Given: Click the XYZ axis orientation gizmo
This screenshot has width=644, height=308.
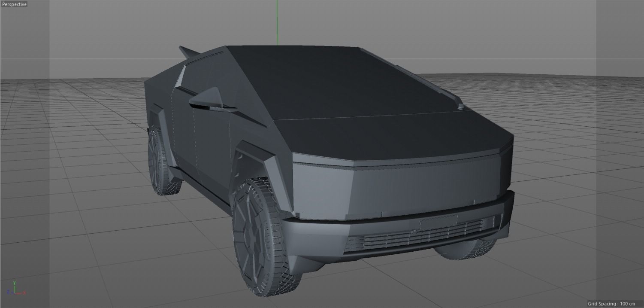Looking at the screenshot, I should pyautogui.click(x=16, y=288).
